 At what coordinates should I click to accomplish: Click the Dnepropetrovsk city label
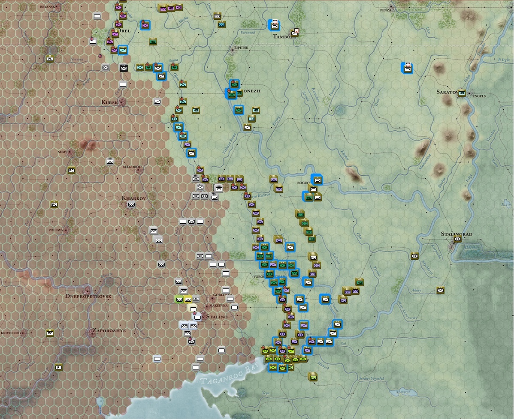tap(88, 296)
